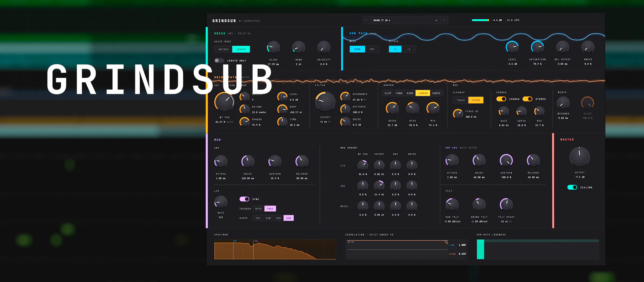Select CUBIC shaper mode
The width and height of the screenshot is (644, 282).
[436, 93]
